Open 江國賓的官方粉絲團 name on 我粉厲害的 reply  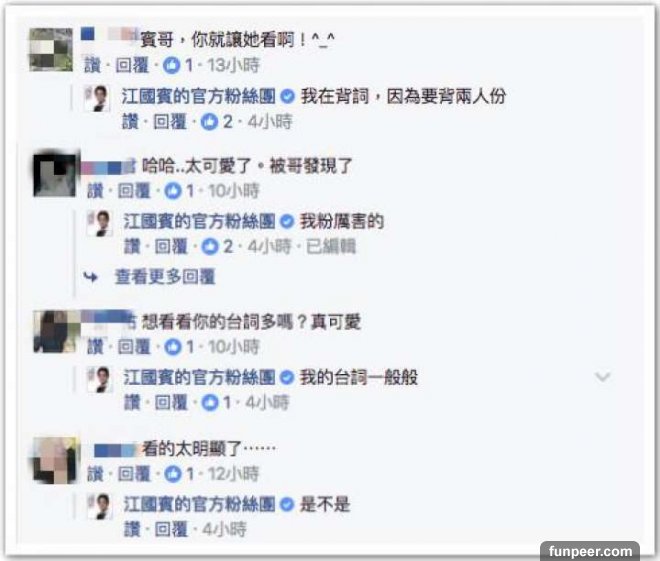[199, 221]
